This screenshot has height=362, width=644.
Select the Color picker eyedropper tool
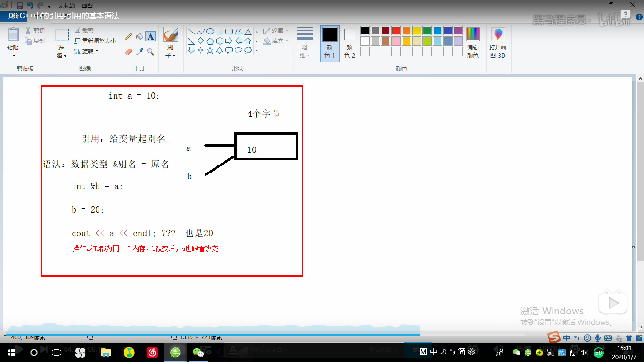(140, 51)
